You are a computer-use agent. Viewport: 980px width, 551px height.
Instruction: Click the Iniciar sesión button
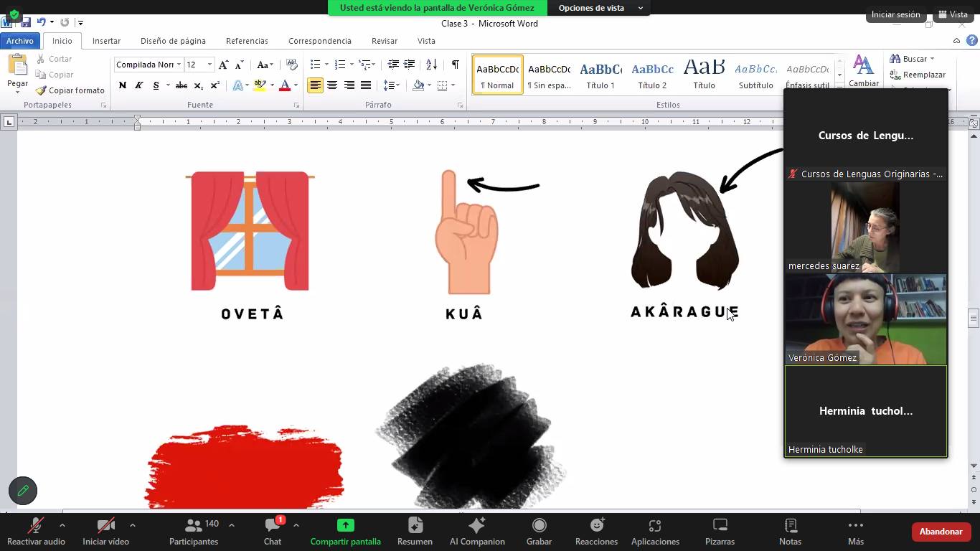point(895,14)
